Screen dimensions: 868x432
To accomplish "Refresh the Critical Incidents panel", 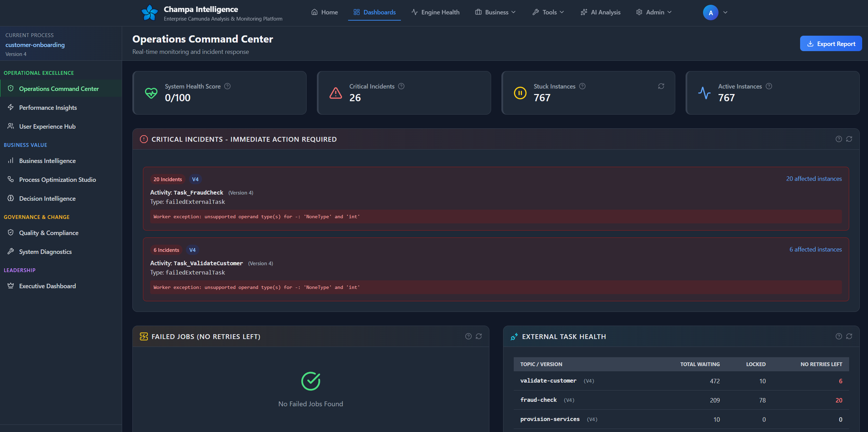I will pos(849,139).
